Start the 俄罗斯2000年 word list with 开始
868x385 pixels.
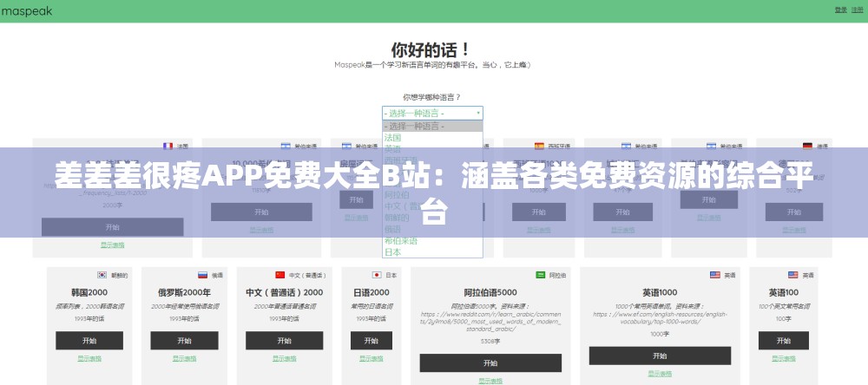[x=184, y=341]
